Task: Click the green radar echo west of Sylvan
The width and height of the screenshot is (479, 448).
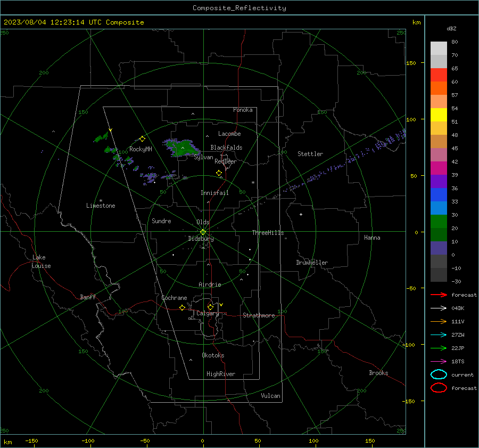Action: pyautogui.click(x=183, y=148)
